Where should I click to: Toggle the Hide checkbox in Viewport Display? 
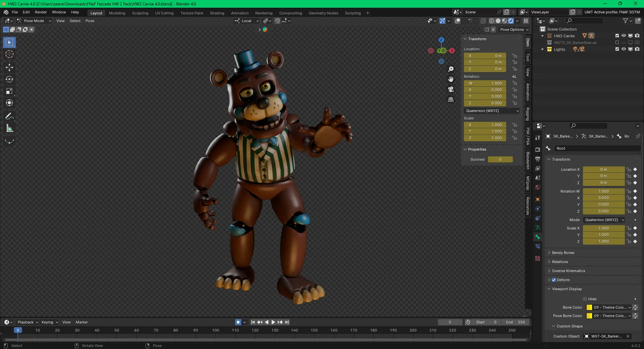tap(585, 299)
